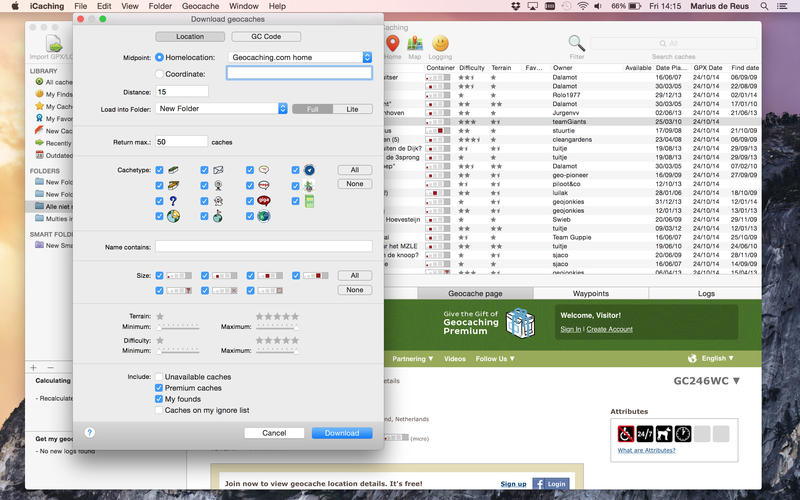
Task: Open the Map toolbar icon
Action: click(x=415, y=44)
